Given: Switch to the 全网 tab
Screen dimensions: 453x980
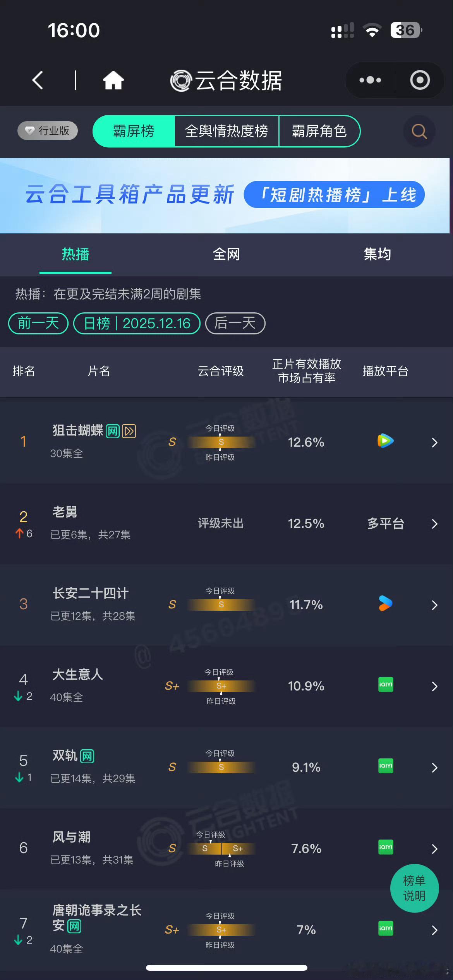Looking at the screenshot, I should [226, 254].
